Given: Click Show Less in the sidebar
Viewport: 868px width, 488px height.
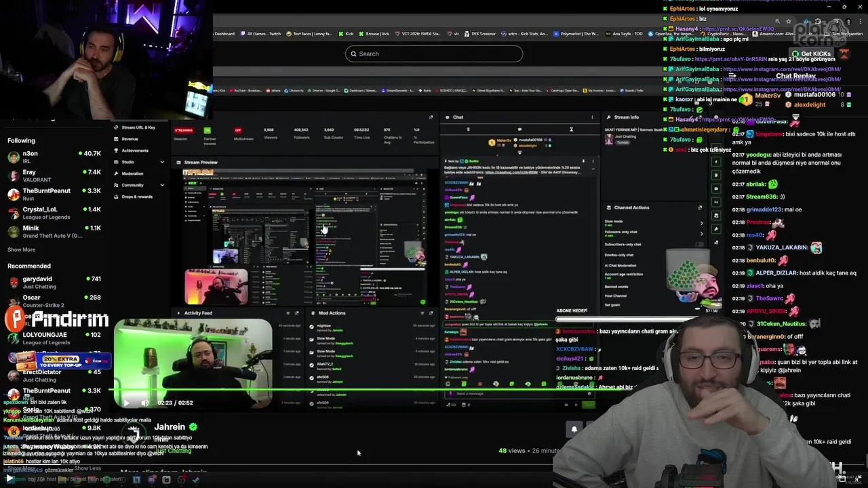Looking at the screenshot, I should (x=87, y=468).
